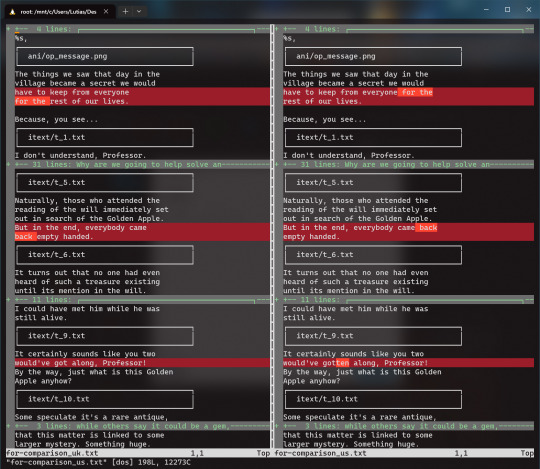Click "I don't understand, Professor." right pane
540x469 pixels.
[x=349, y=155]
